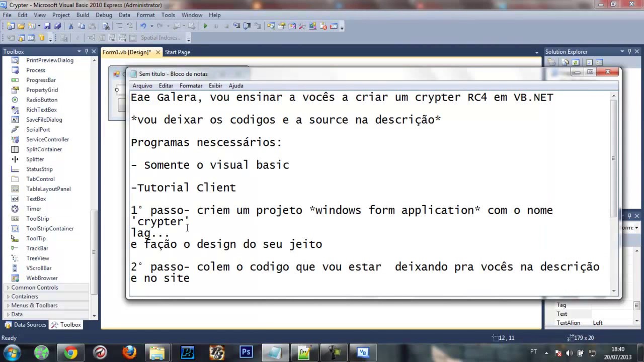Image resolution: width=644 pixels, height=362 pixels.
Task: Click the Find in Files toolbar icon
Action: click(x=106, y=26)
